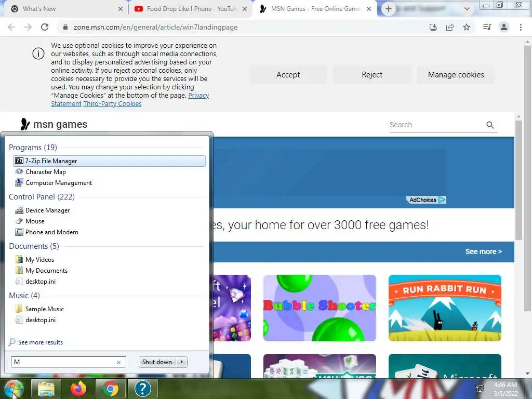Accept optional cookies
Image resolution: width=532 pixels, height=399 pixels.
point(288,75)
